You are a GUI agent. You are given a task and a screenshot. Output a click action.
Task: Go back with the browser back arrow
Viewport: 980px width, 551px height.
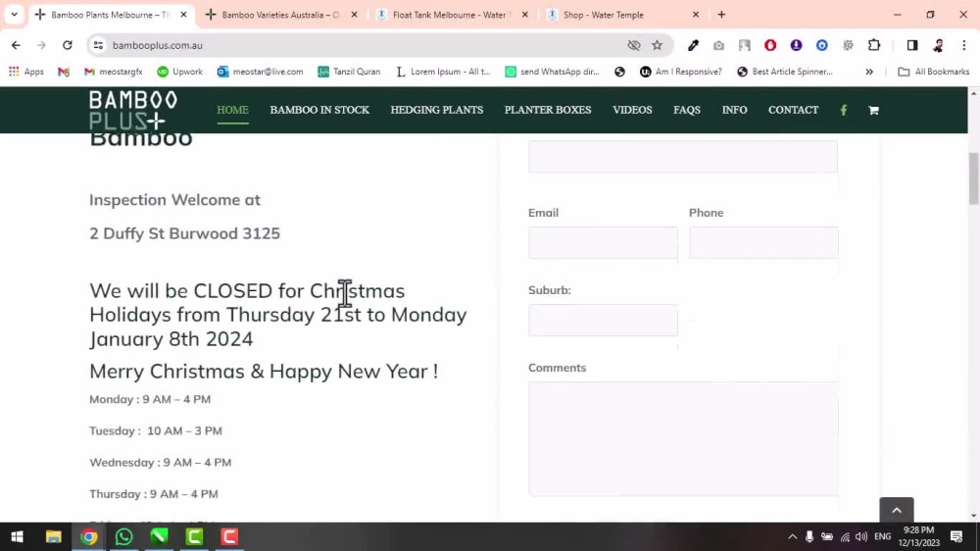[16, 45]
